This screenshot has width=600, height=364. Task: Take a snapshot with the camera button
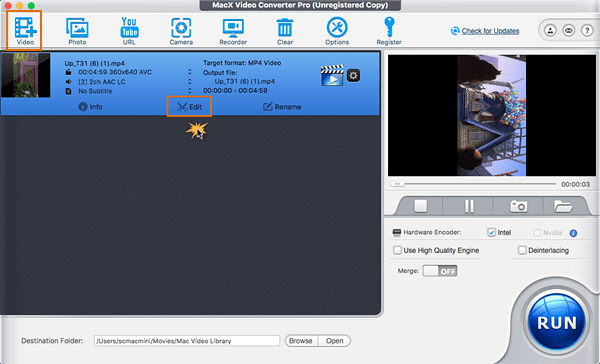tap(518, 206)
